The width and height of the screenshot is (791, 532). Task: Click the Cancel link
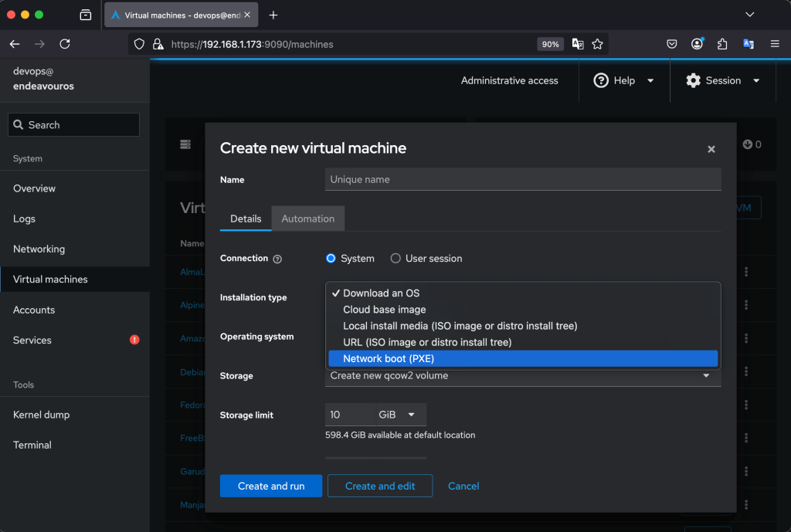click(463, 486)
